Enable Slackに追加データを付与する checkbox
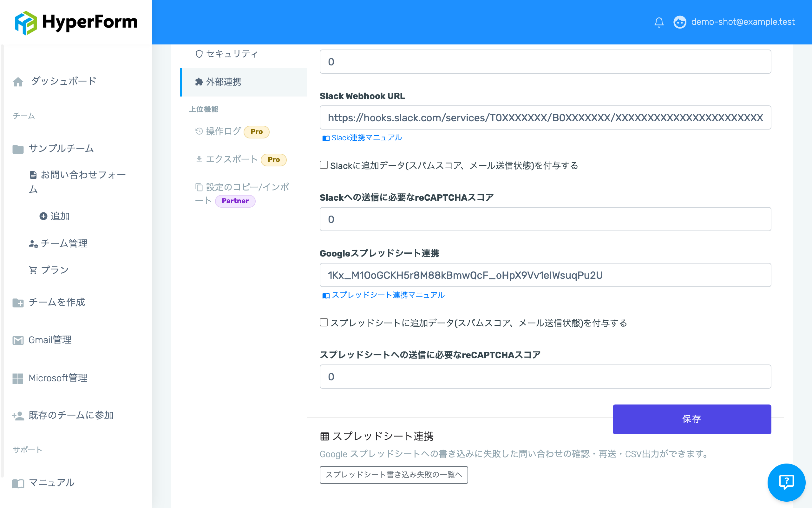This screenshot has width=812, height=508. [x=324, y=165]
